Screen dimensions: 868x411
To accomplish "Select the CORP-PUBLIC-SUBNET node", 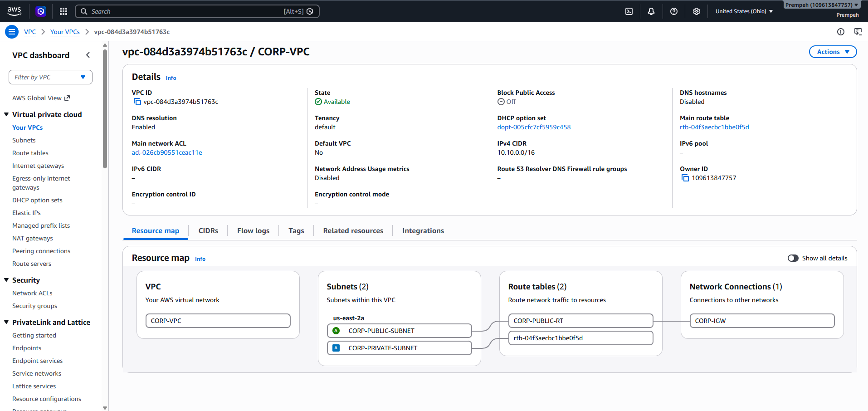I will click(399, 331).
